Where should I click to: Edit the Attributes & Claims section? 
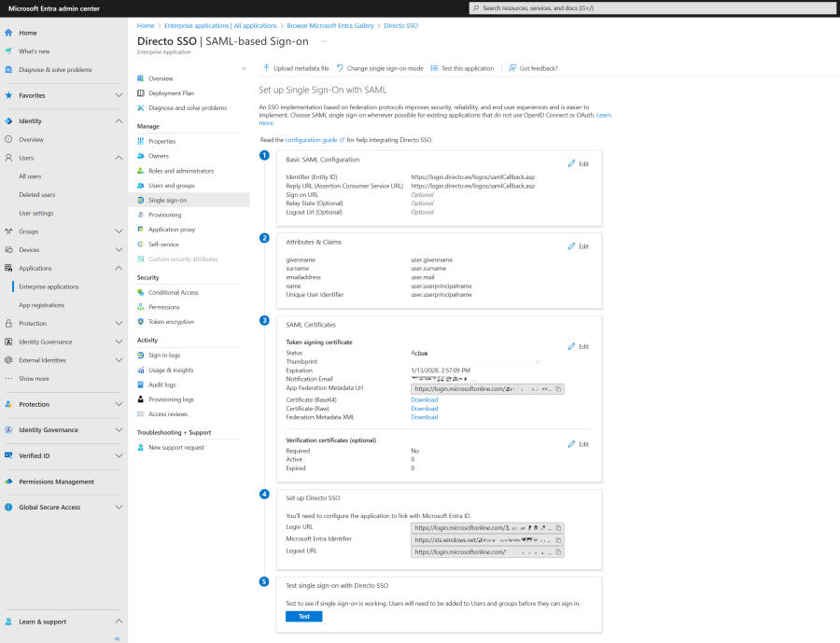point(578,246)
